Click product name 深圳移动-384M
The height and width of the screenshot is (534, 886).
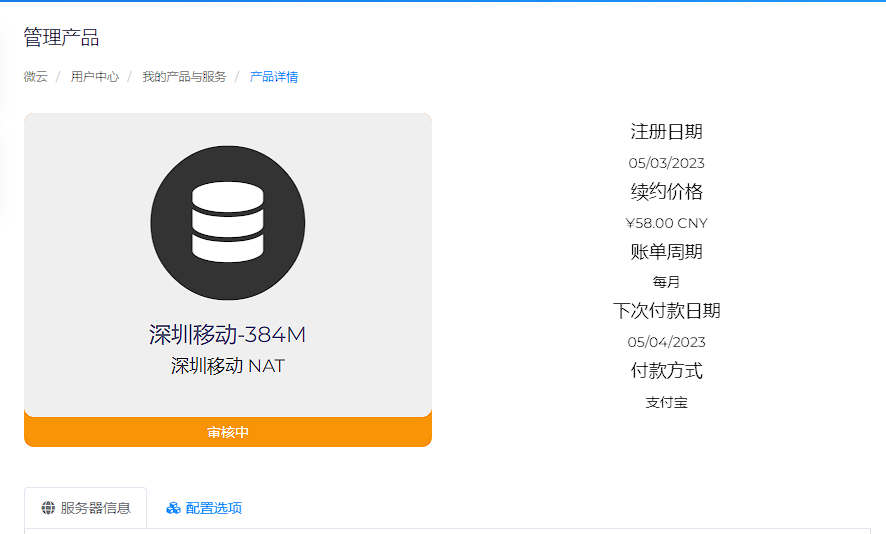pyautogui.click(x=228, y=335)
